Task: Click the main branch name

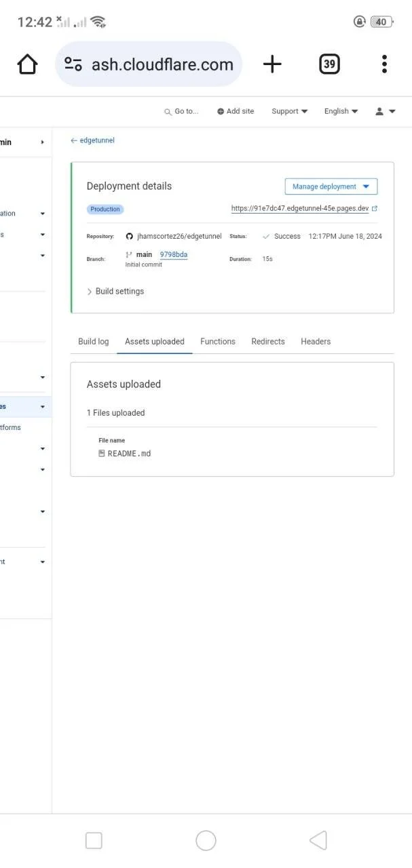Action: coord(144,254)
